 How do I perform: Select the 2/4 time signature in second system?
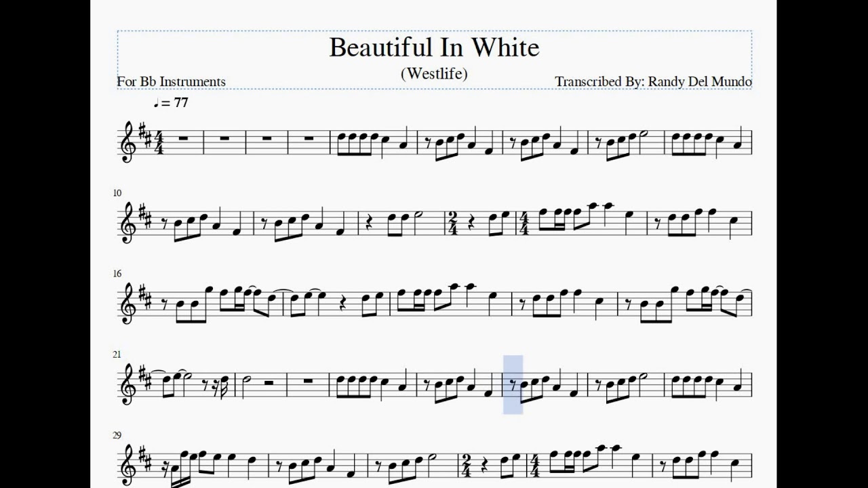[452, 222]
